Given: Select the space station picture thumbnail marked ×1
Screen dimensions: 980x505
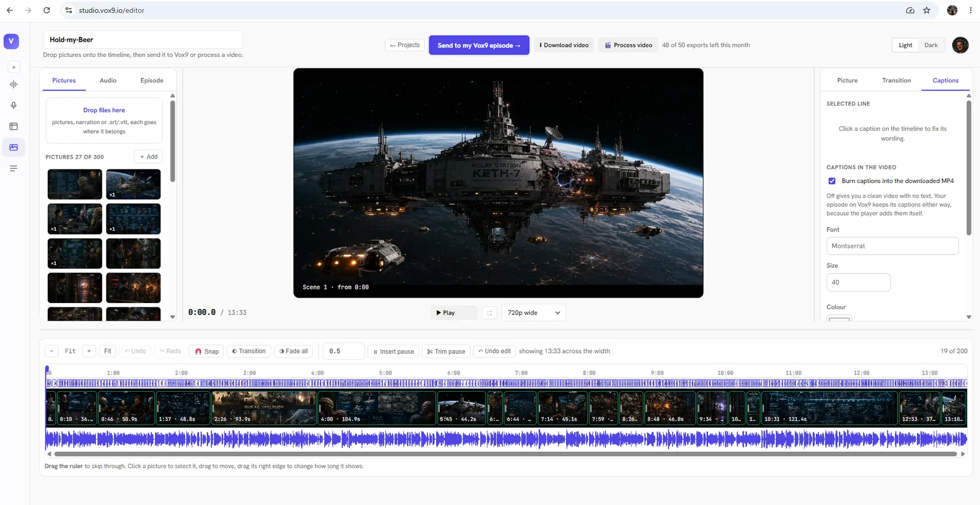Looking at the screenshot, I should [x=133, y=184].
